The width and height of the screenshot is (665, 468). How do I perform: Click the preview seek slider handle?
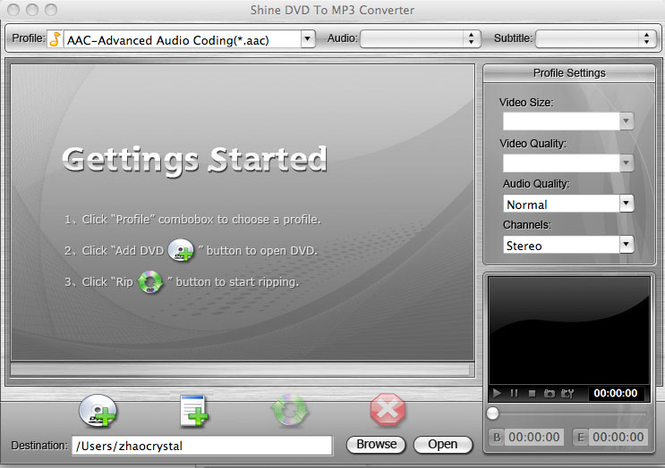tap(492, 413)
